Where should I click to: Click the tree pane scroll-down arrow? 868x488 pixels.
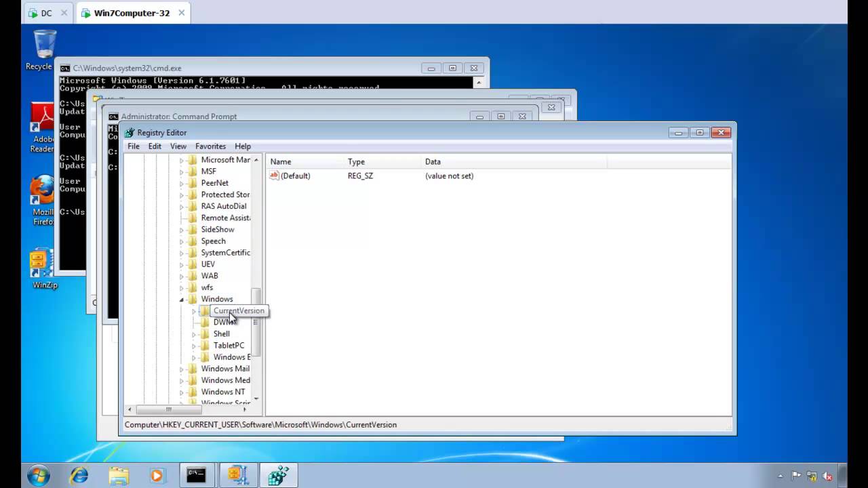[256, 399]
